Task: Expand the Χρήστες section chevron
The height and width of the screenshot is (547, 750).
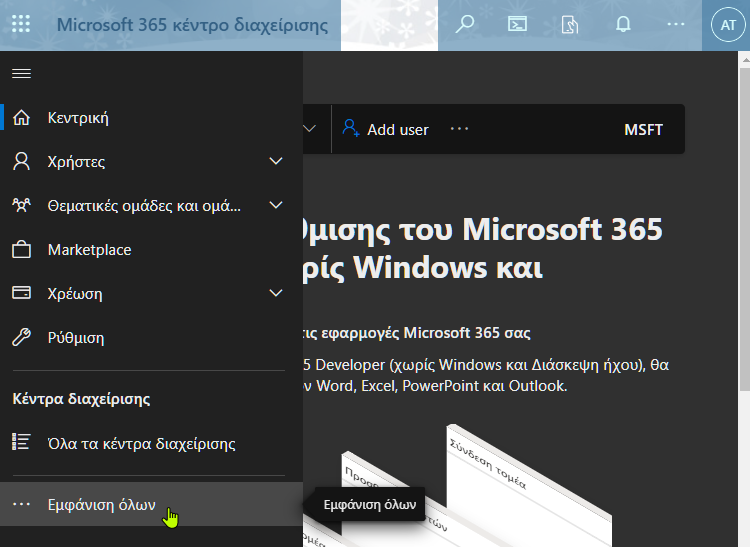Action: click(x=276, y=161)
